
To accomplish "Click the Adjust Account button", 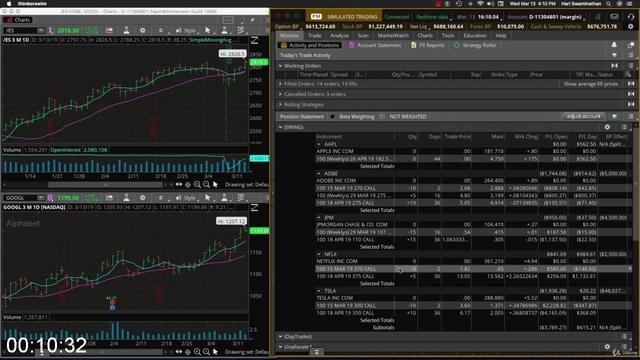I will tap(583, 116).
